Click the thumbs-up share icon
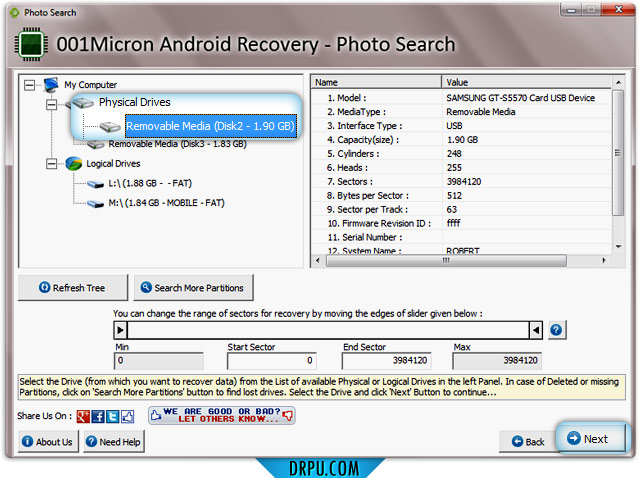The width and height of the screenshot is (639, 478). (x=128, y=416)
